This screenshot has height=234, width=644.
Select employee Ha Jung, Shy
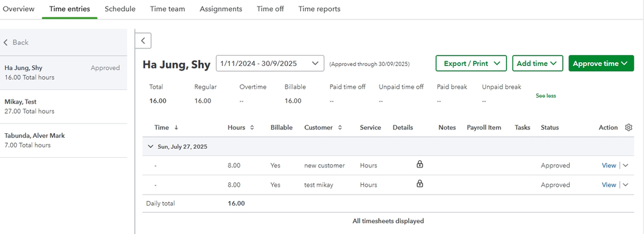click(x=64, y=73)
